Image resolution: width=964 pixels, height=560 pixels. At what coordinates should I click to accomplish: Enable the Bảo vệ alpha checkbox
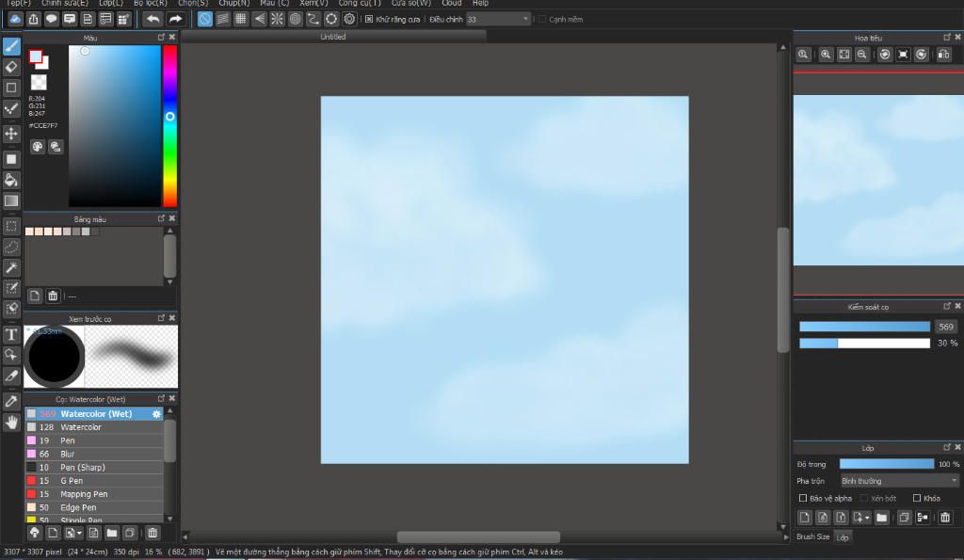[x=803, y=498]
